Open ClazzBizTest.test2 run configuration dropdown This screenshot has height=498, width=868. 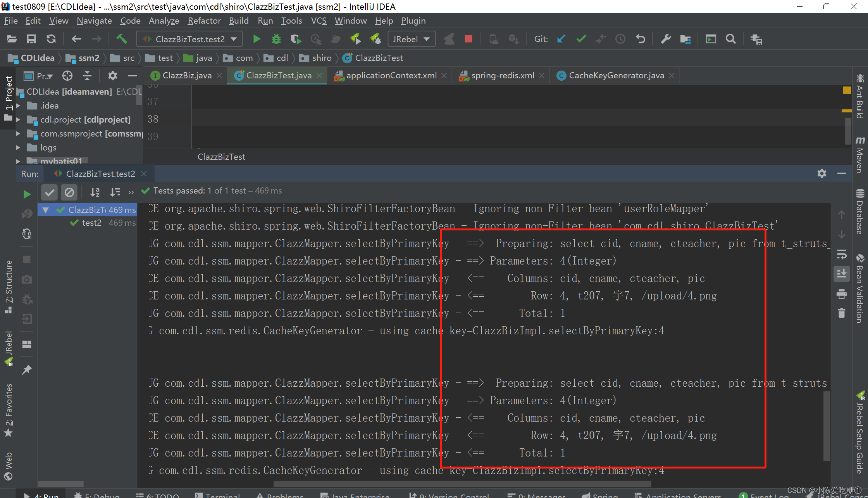[190, 39]
